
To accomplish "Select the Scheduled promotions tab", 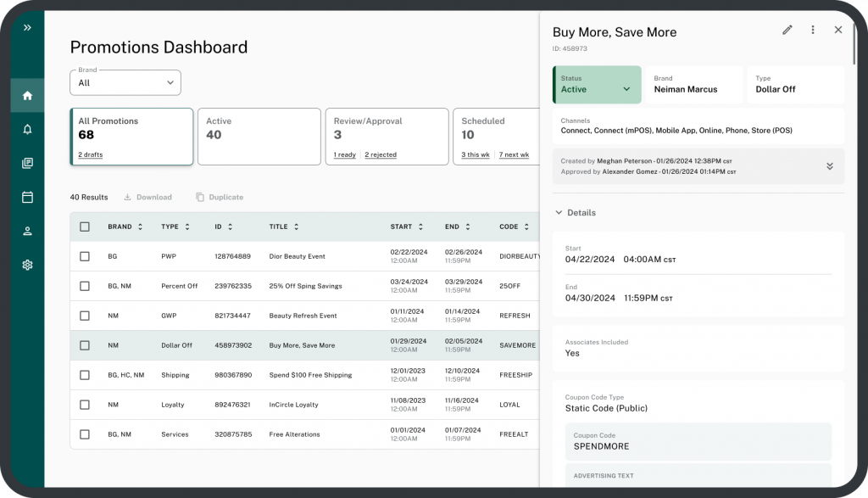I will click(496, 136).
